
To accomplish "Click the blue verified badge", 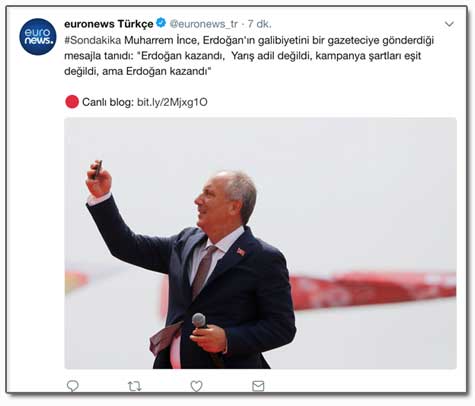I will 161,23.
